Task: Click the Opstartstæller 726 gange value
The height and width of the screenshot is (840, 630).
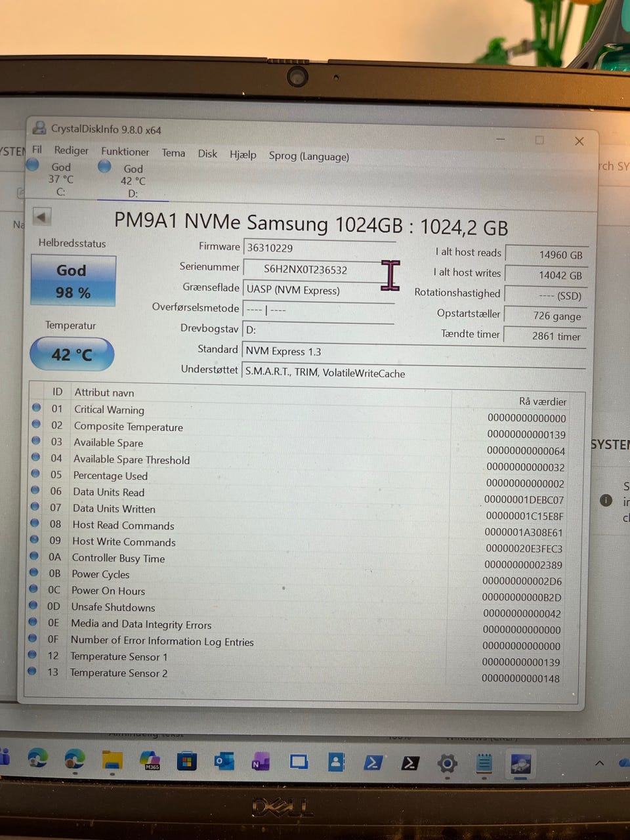Action: pyautogui.click(x=546, y=316)
